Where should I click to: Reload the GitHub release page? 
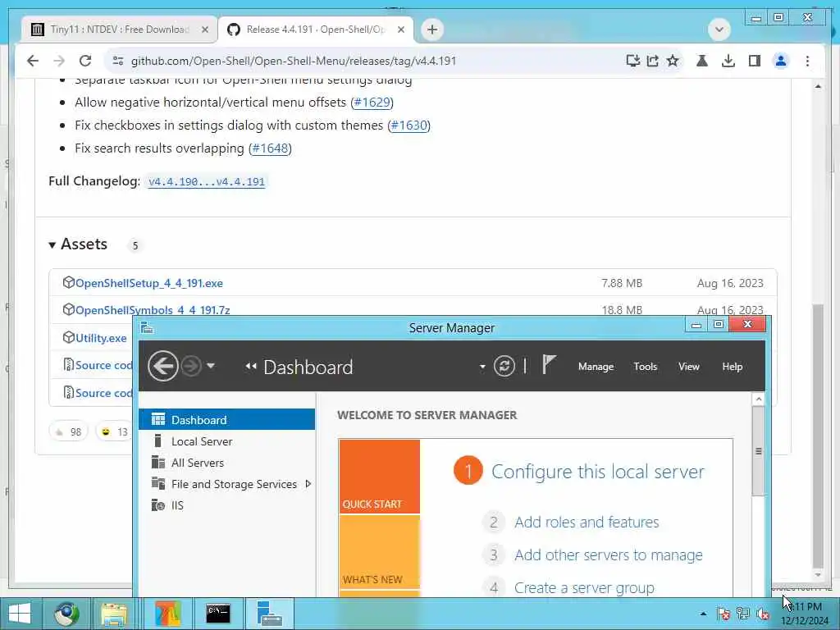coord(85,61)
